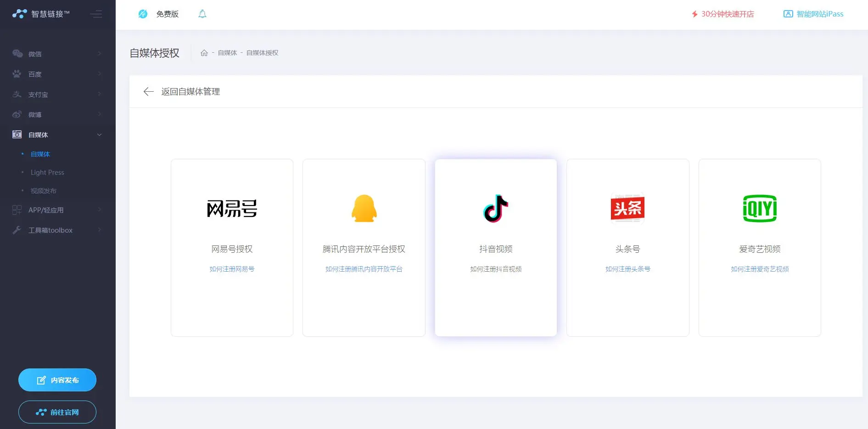Click the 内容发布 button
Image resolution: width=868 pixels, height=429 pixels.
coord(57,380)
